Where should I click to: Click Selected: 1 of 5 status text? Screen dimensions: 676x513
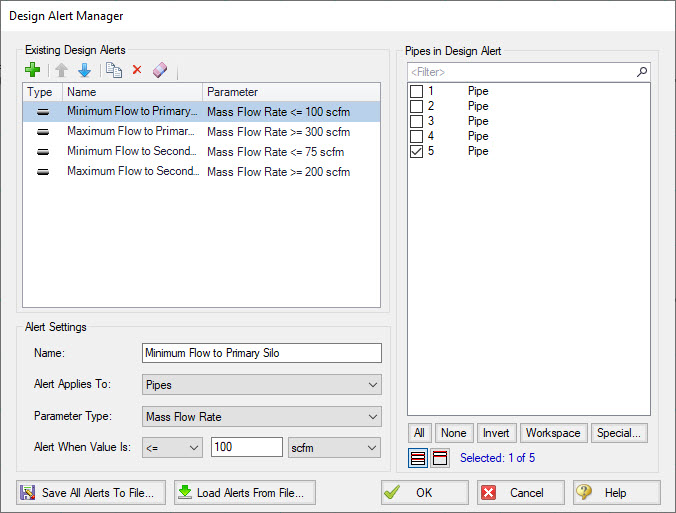[x=497, y=458]
